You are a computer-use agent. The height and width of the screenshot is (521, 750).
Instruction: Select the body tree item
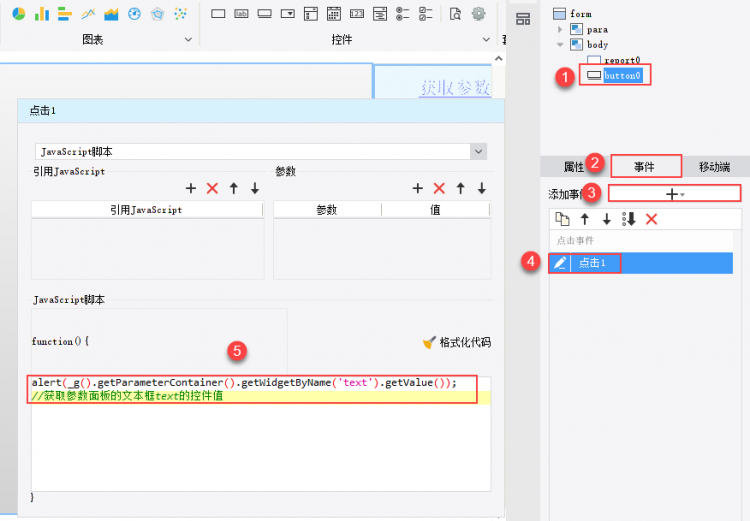pyautogui.click(x=589, y=45)
